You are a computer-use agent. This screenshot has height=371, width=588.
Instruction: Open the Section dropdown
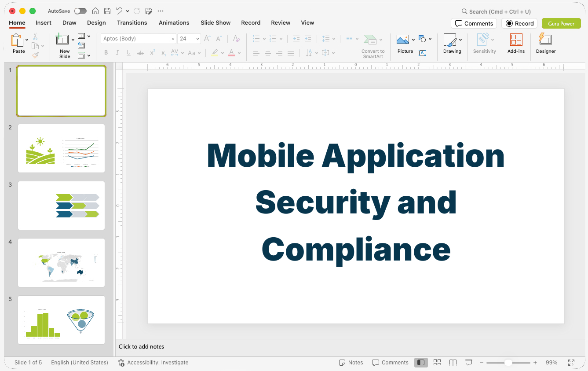(84, 55)
